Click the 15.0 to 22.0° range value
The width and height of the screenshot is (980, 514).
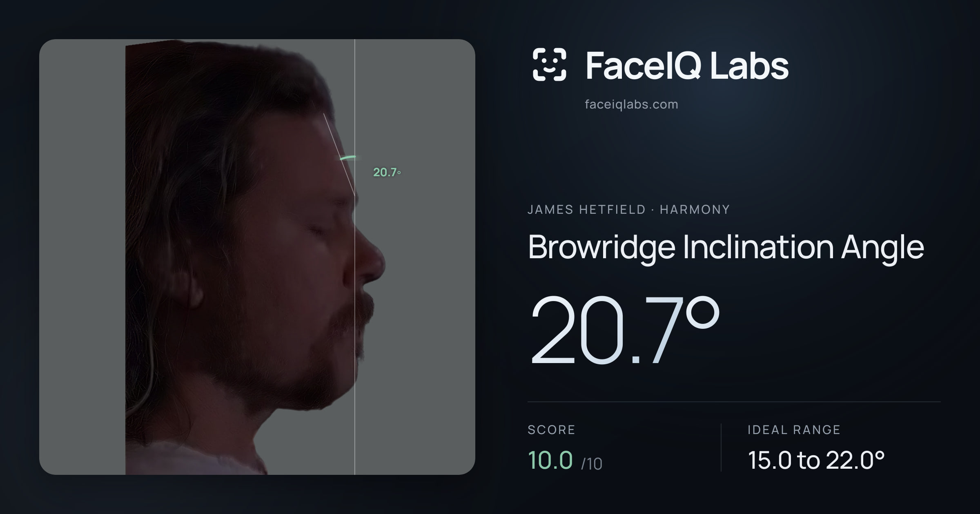click(x=816, y=460)
